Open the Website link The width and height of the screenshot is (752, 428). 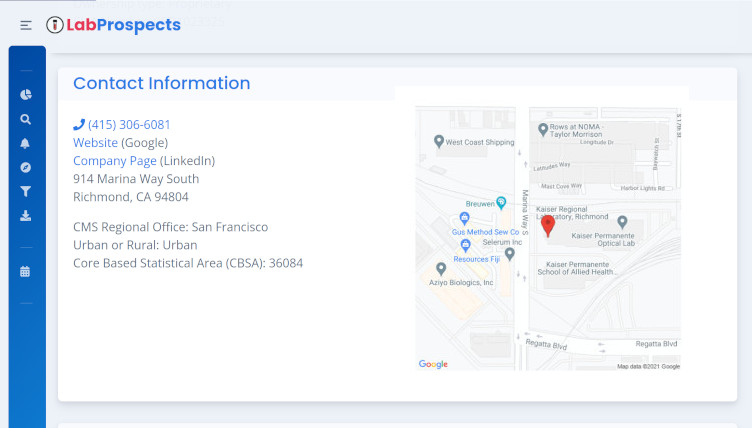95,143
